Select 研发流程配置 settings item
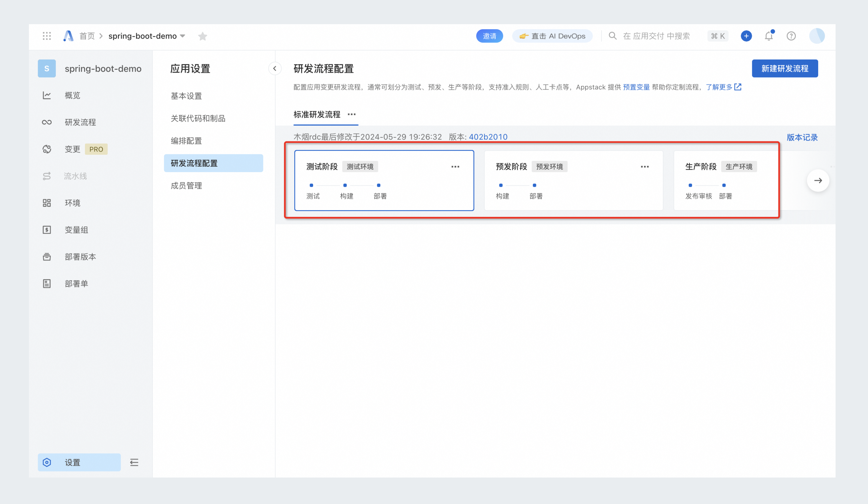This screenshot has height=504, width=868. click(x=213, y=163)
